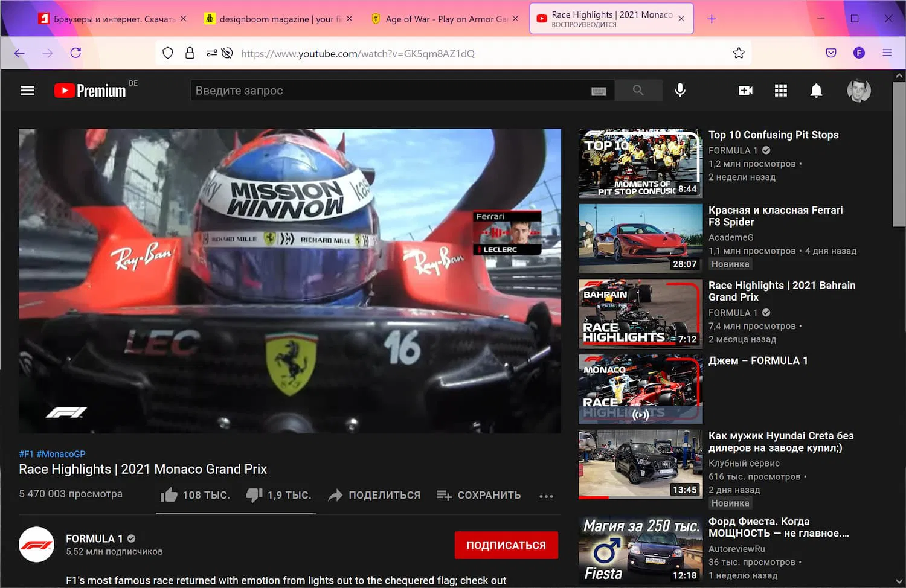Image resolution: width=906 pixels, height=588 pixels.
Task: Open the YouTube account avatar menu
Action: click(859, 91)
